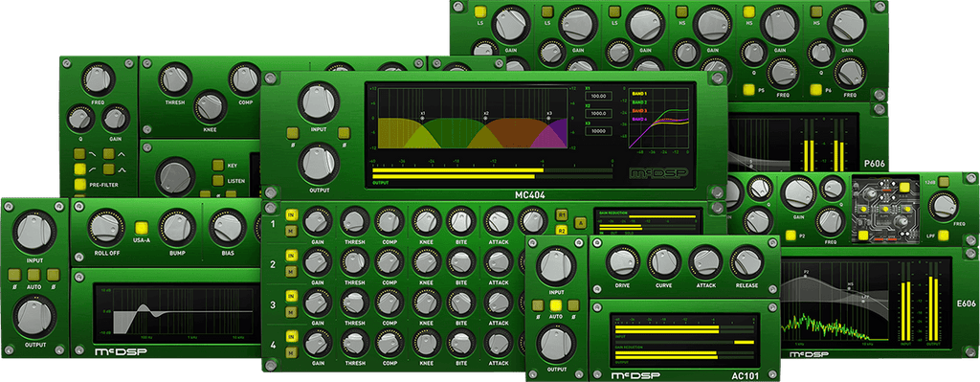
Task: Toggle band 1 IN button
Action: tap(291, 215)
